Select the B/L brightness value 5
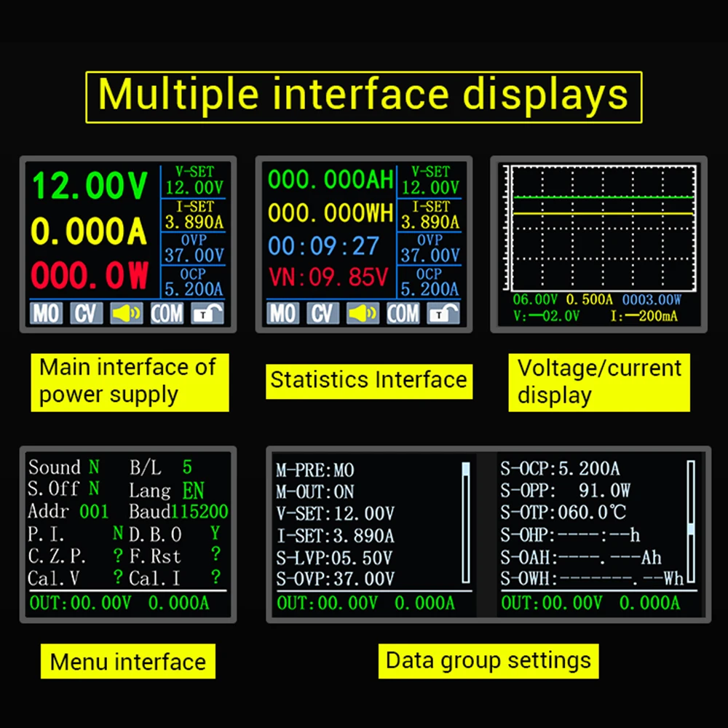The width and height of the screenshot is (728, 728). [x=187, y=467]
